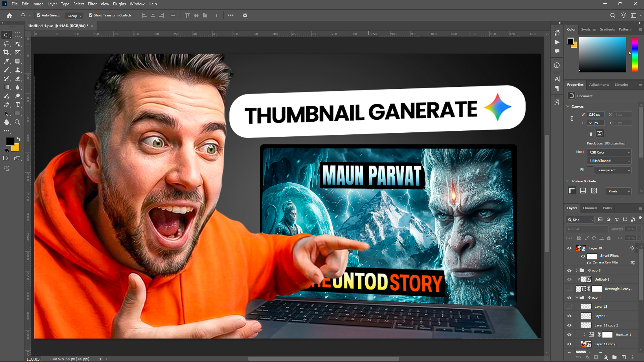Image resolution: width=644 pixels, height=362 pixels.
Task: Toggle Show Transform Controls checkbox
Action: point(91,15)
